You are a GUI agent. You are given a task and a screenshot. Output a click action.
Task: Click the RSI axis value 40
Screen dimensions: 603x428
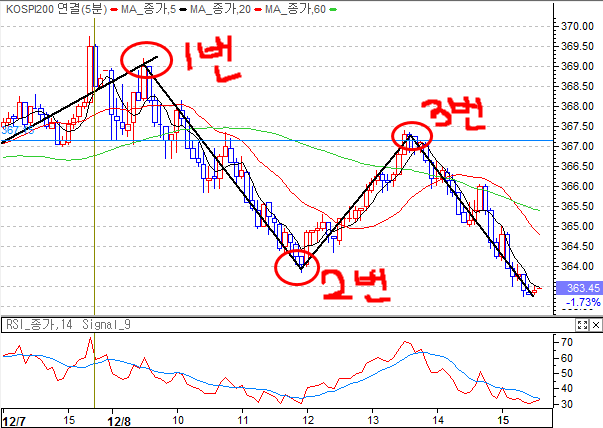point(567,389)
